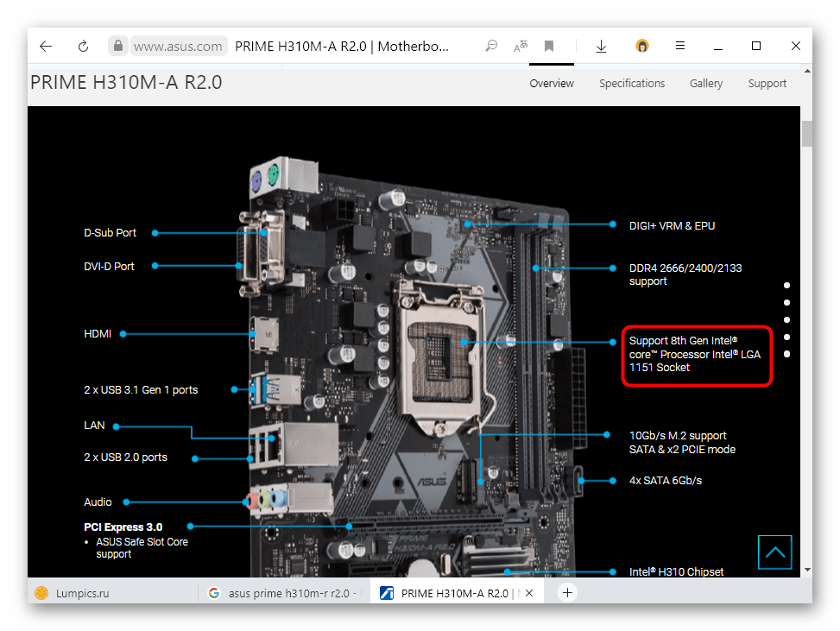Viewport: 840px width, 631px height.
Task: Click the 2 x USB 3.1 Gen 1 ports label
Action: (x=141, y=390)
